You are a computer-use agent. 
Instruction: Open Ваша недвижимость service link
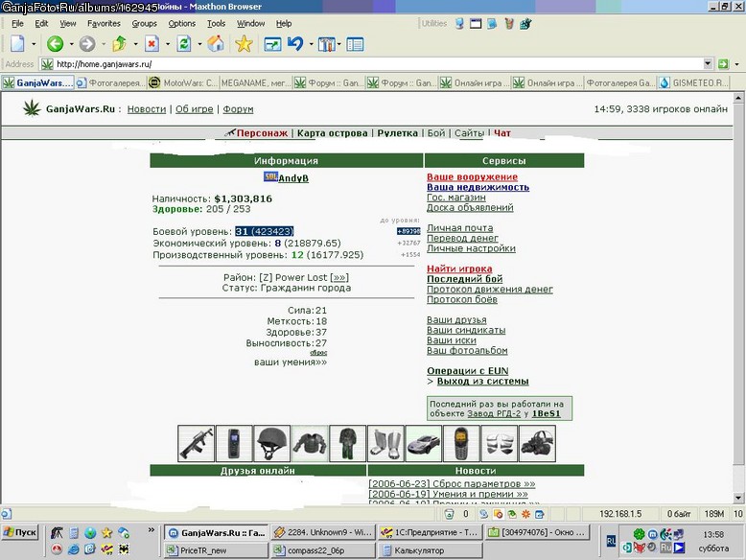[478, 187]
